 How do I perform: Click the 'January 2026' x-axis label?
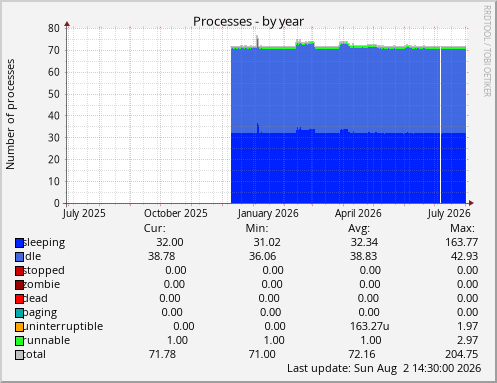coord(268,213)
